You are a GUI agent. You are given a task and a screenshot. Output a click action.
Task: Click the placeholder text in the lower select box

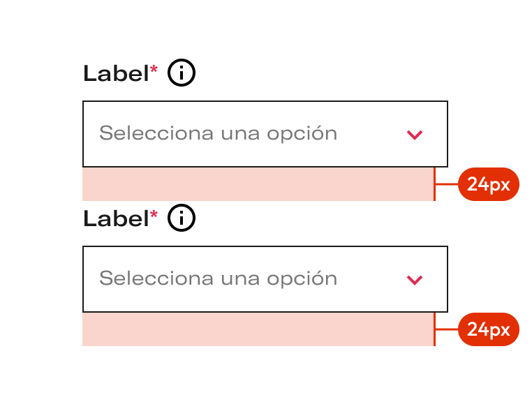pyautogui.click(x=218, y=279)
